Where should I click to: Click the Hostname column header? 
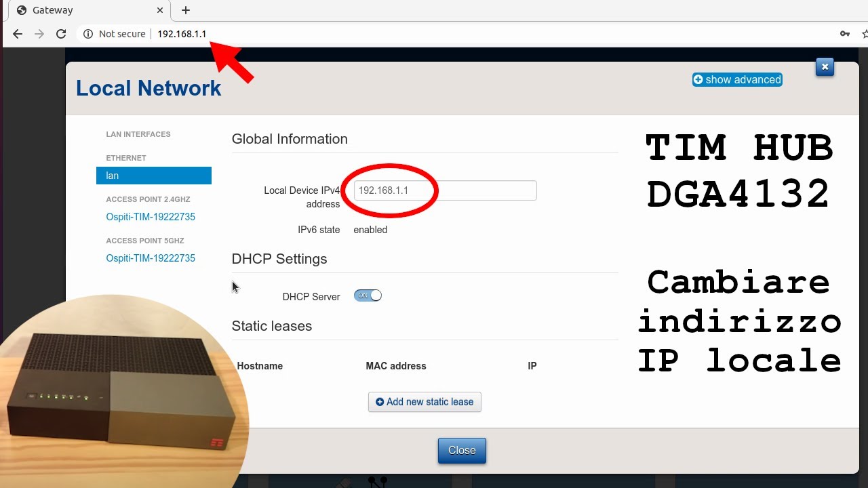pos(260,366)
